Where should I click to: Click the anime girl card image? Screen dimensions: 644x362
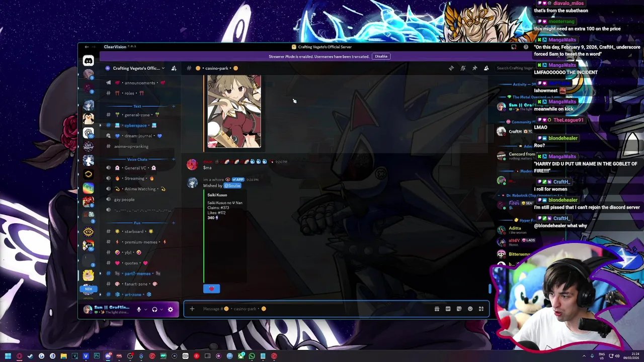234,111
